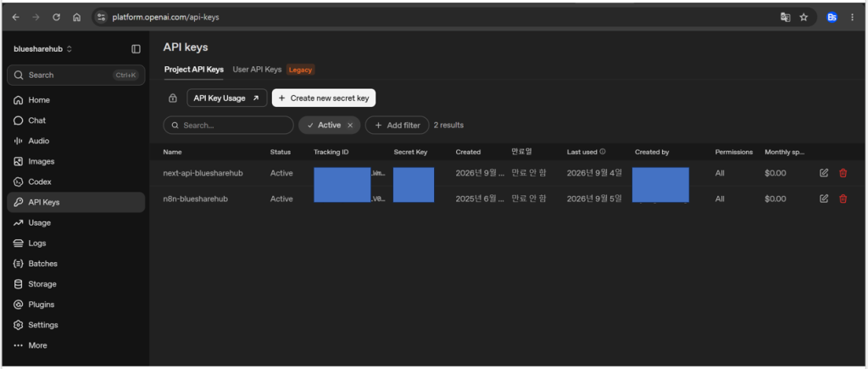Open Plugins in the sidebar
This screenshot has height=369, width=868.
[x=75, y=305]
